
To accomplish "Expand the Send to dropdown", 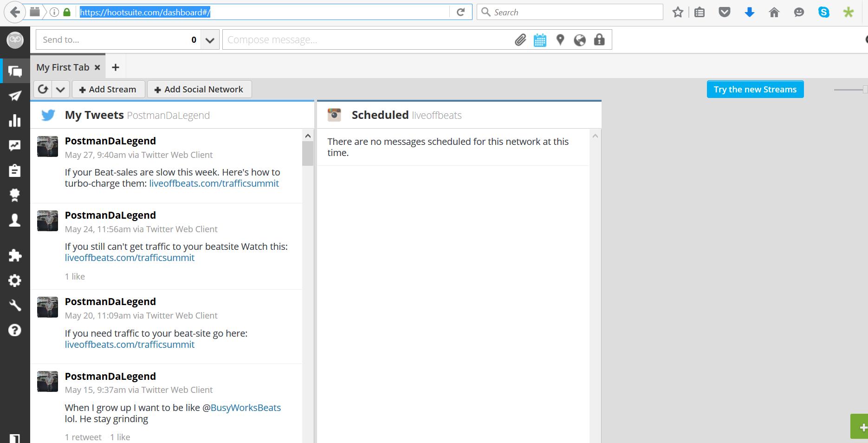I will [209, 39].
